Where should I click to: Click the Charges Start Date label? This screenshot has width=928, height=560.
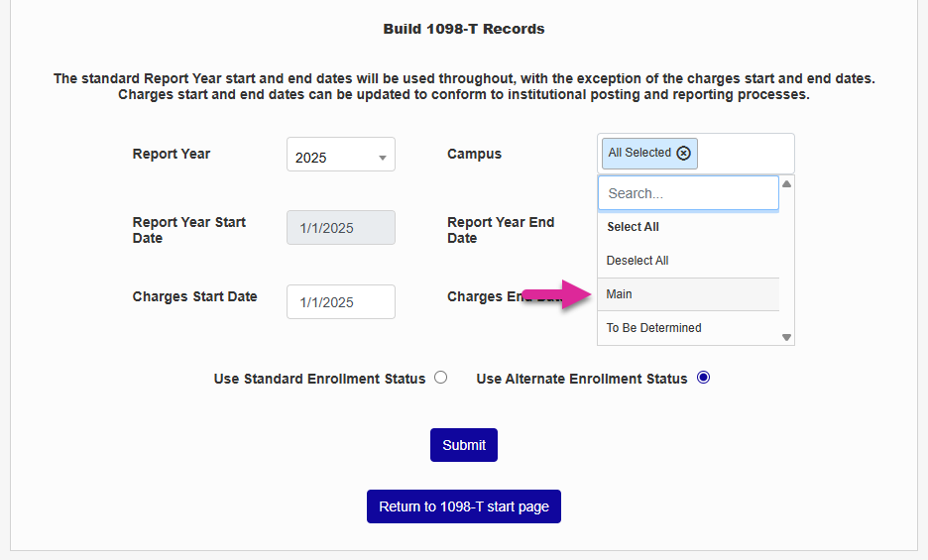(x=194, y=296)
